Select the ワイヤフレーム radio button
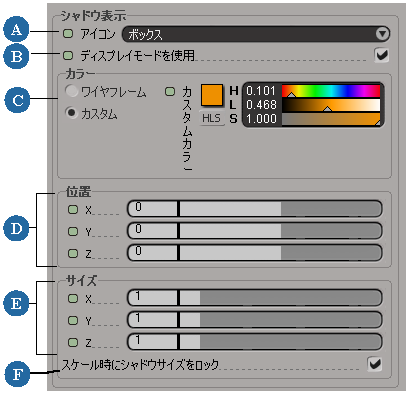This screenshot has height=396, width=413. click(71, 91)
